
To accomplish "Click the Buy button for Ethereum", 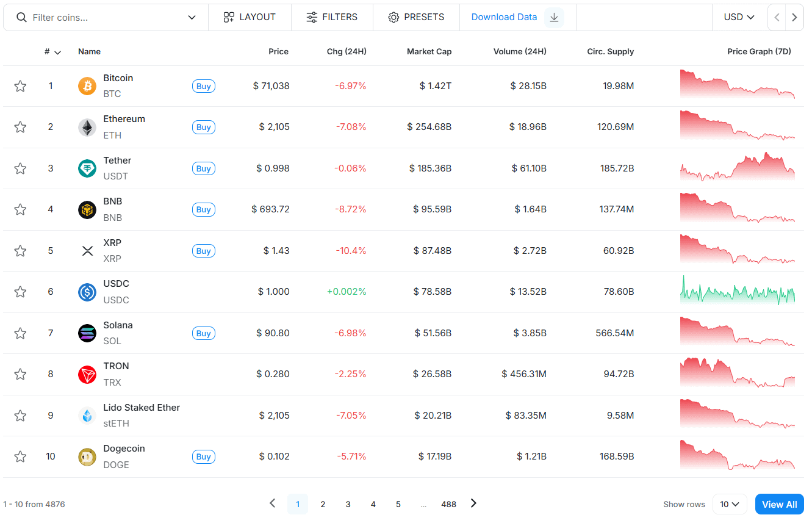I will (x=204, y=128).
